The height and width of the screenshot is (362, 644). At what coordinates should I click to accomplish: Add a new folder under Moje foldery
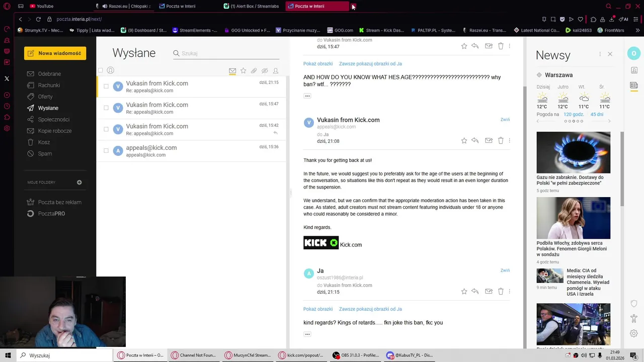coord(79,183)
